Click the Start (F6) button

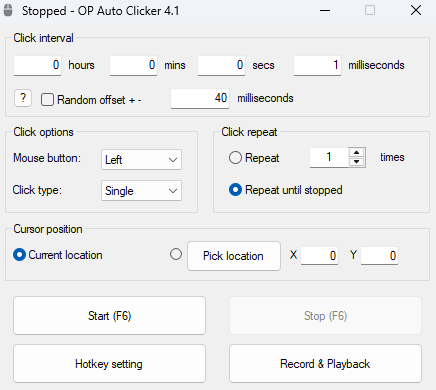click(109, 316)
